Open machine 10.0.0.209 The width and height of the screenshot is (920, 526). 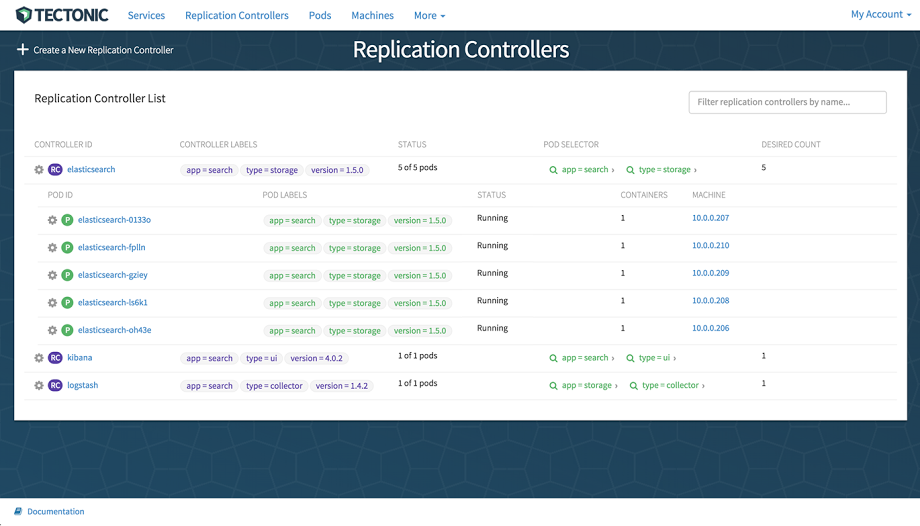(x=711, y=273)
